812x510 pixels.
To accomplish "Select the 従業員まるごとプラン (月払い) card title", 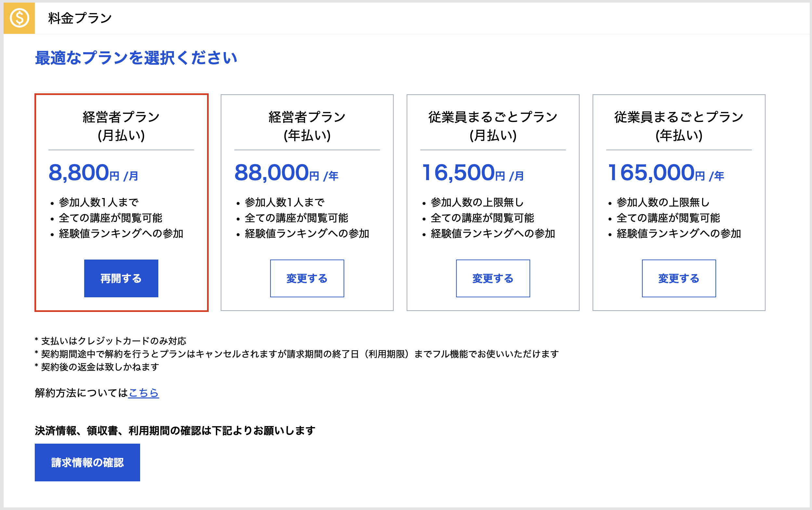I will tap(493, 126).
